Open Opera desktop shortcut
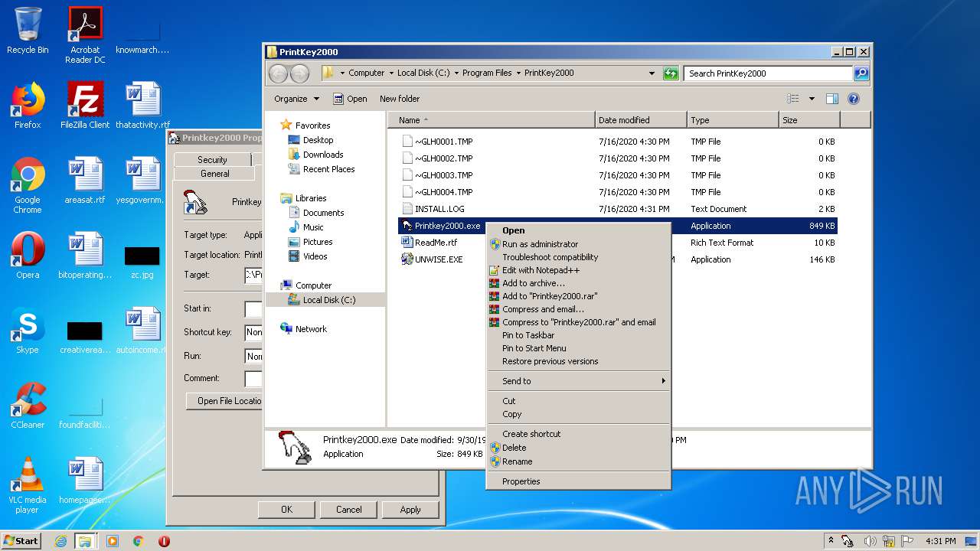The width and height of the screenshot is (980, 551). point(28,256)
